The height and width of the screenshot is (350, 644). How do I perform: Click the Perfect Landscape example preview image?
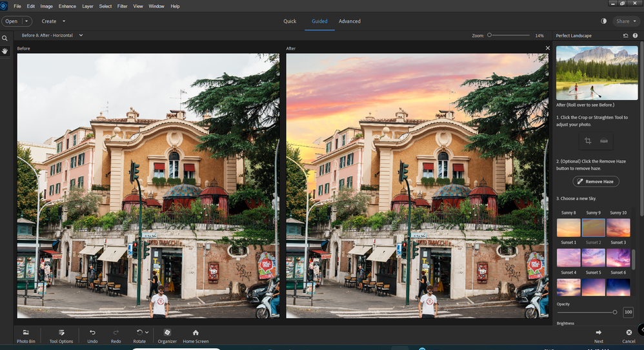[597, 73]
